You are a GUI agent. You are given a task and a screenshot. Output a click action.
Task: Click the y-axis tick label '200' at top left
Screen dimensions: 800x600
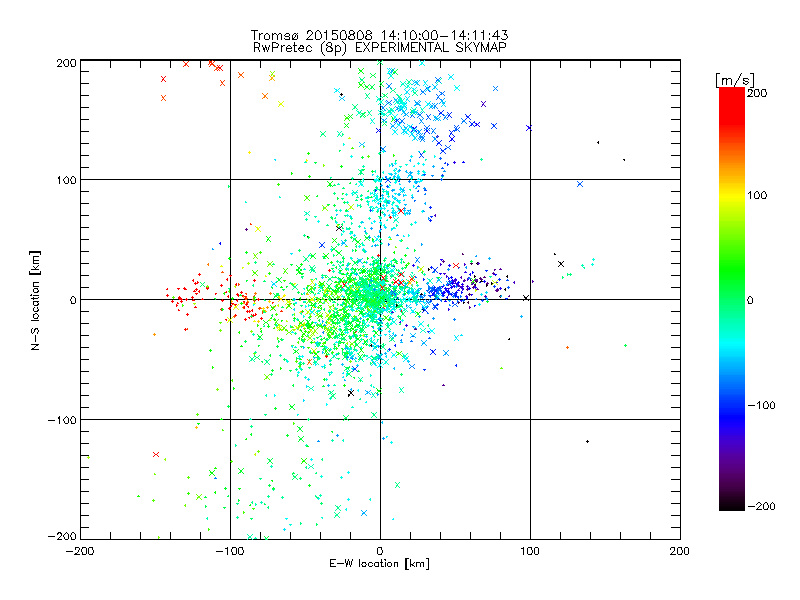click(66, 63)
